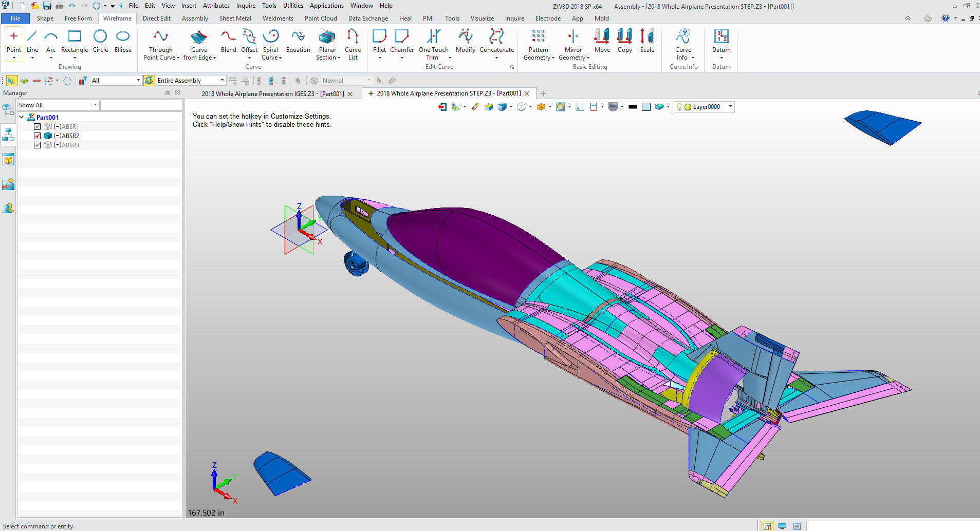Click the Manager filter search field
This screenshot has height=531, width=980.
coord(141,105)
